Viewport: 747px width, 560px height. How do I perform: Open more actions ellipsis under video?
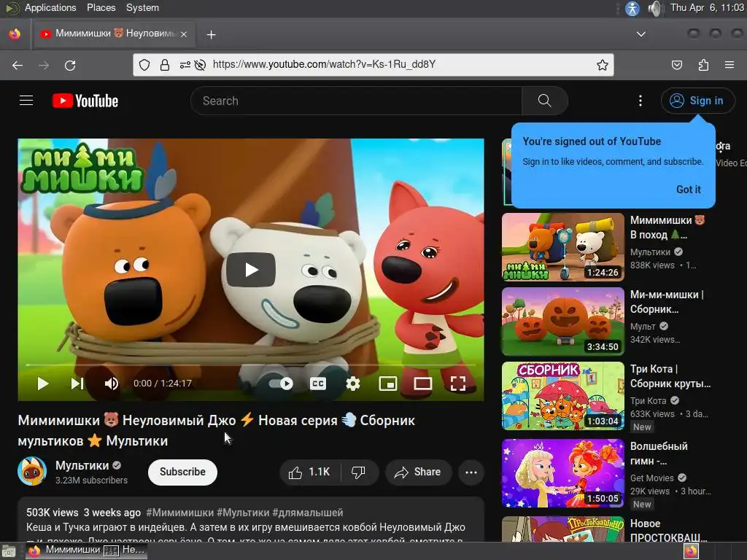471,472
